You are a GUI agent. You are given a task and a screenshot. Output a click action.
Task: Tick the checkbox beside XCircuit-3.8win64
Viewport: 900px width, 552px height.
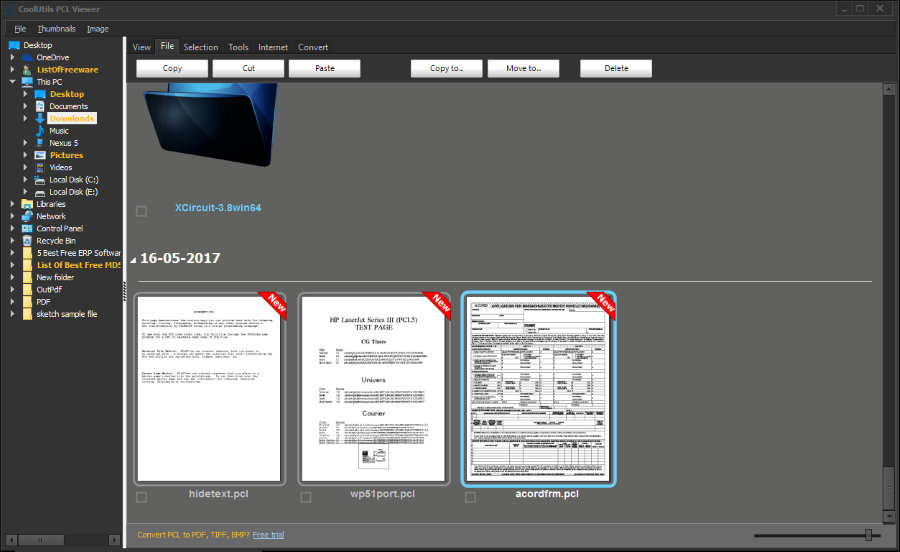(141, 211)
